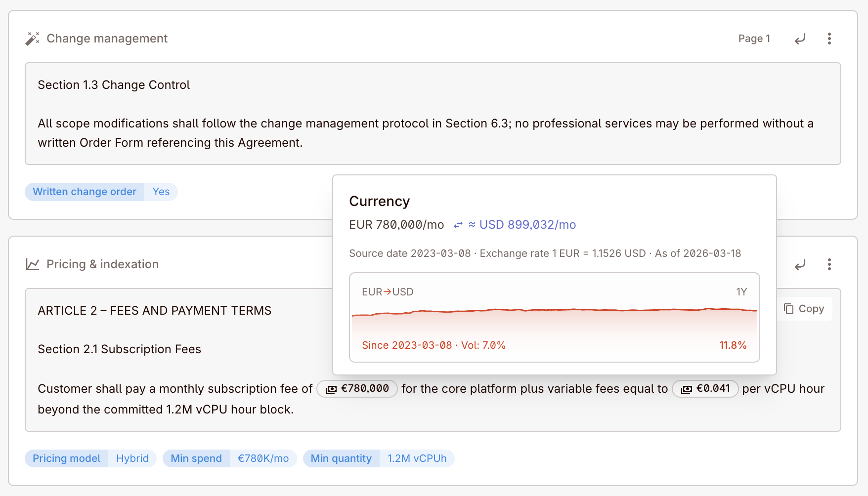The image size is (868, 496).
Task: Click the magic wand icon beside Change management
Action: click(32, 38)
